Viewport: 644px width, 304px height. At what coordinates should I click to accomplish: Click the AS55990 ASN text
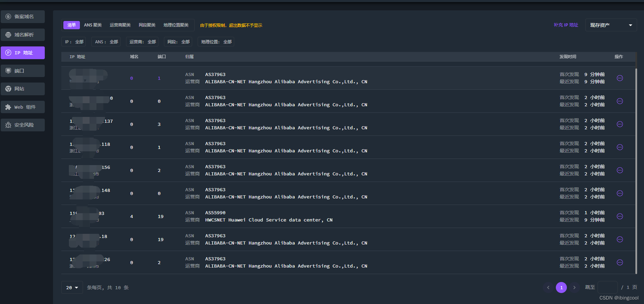(x=215, y=213)
